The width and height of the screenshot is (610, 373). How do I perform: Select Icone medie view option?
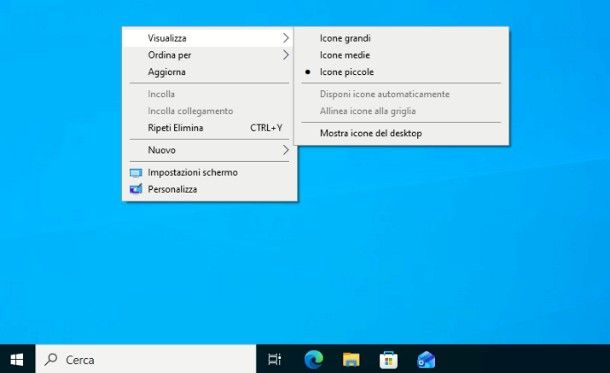click(x=401, y=55)
